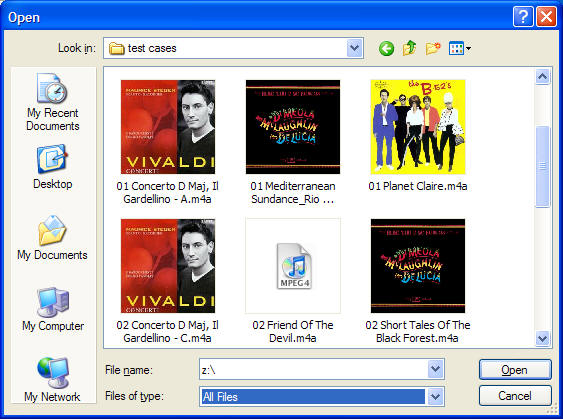Click file name 01 Mediterranean Sundance_Rio
Viewport: 563px width, 419px height.
(x=293, y=192)
